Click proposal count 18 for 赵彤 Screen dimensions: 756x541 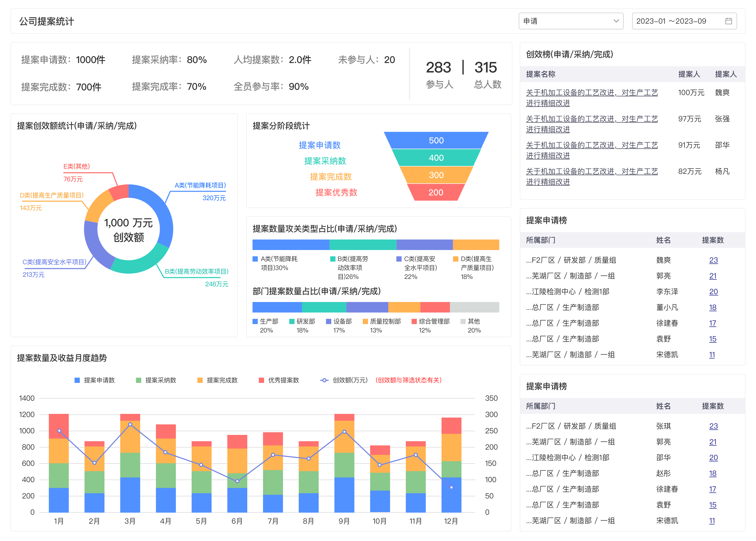[712, 473]
